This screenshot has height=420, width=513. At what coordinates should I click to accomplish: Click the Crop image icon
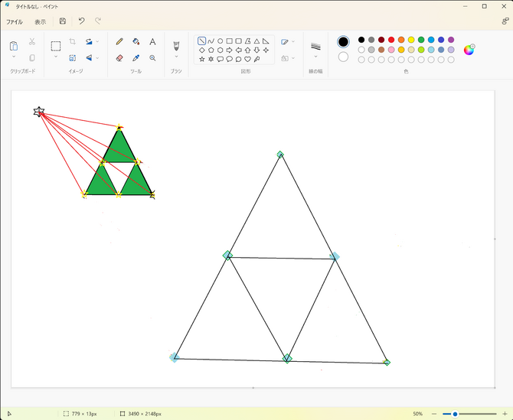(72, 41)
